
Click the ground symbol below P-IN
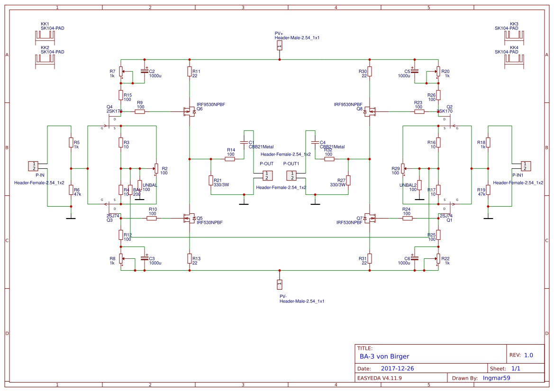70,218
